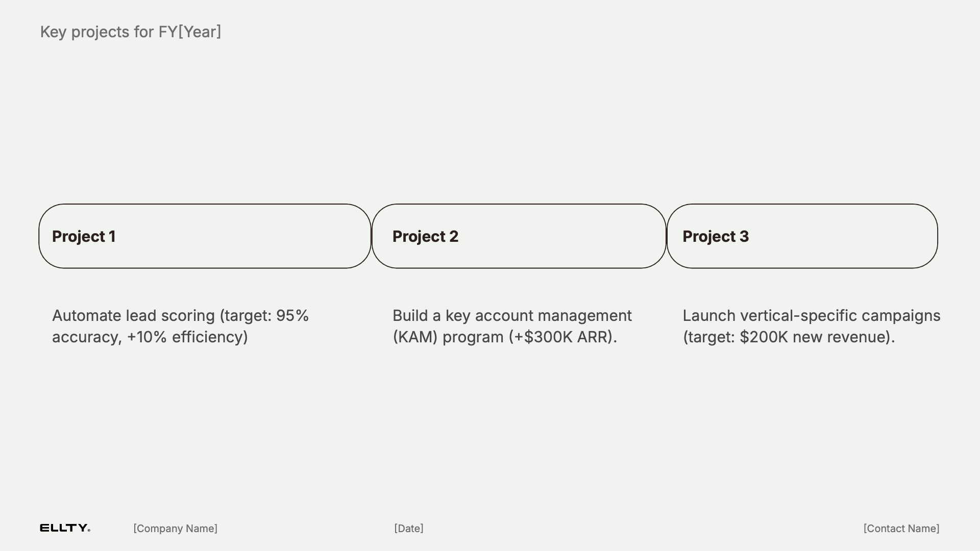Click the ELLTY logo in the footer
Screen dimensions: 980x551
pyautogui.click(x=65, y=528)
